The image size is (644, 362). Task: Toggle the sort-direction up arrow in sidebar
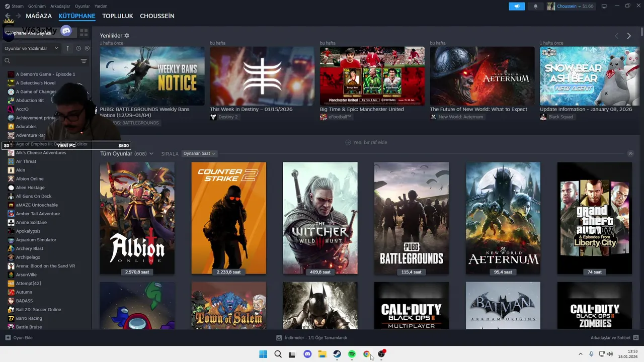point(68,48)
